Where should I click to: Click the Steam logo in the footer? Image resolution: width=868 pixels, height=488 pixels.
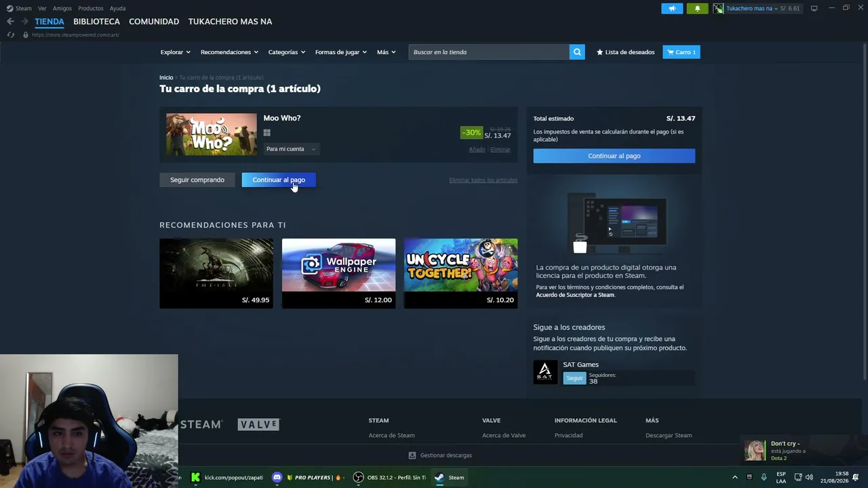pyautogui.click(x=201, y=424)
